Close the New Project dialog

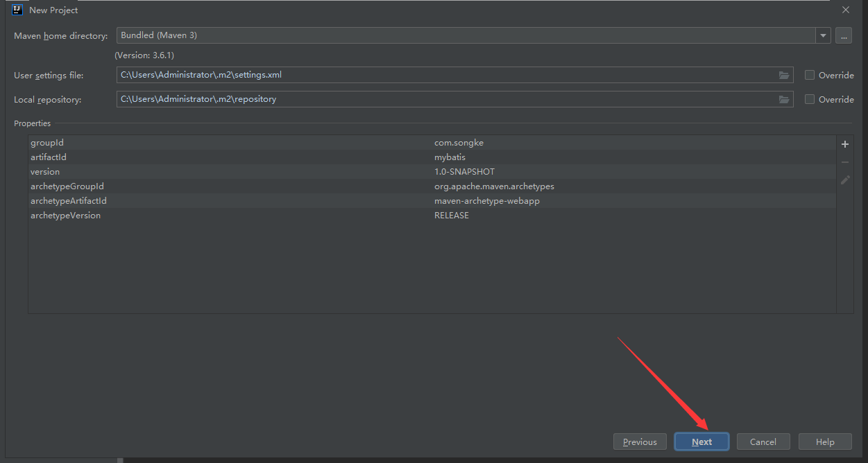[x=845, y=10]
